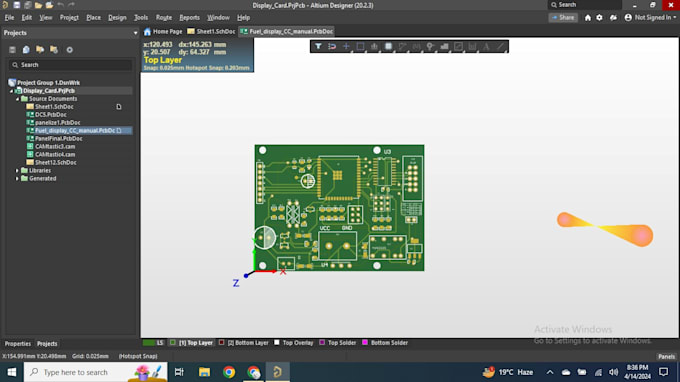Open the File menu

pyautogui.click(x=9, y=18)
